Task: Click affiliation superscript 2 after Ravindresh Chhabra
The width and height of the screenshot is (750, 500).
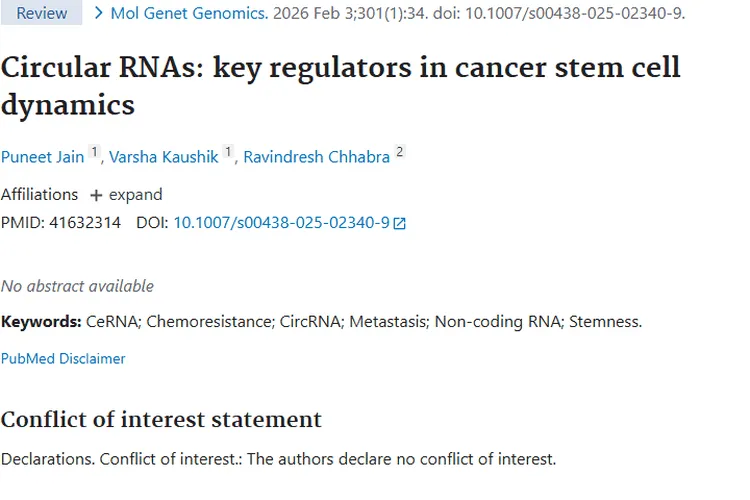Action: [400, 152]
